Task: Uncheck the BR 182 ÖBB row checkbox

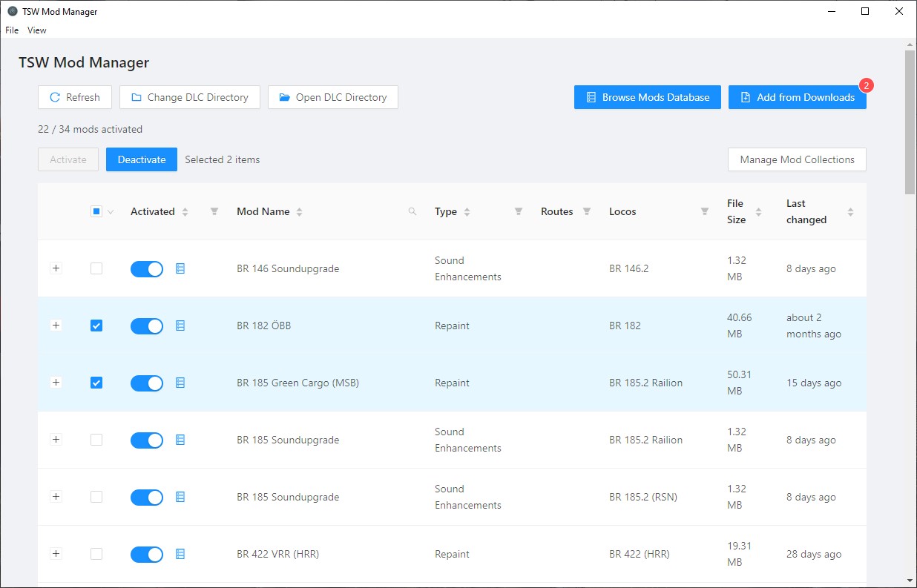Action: point(96,326)
